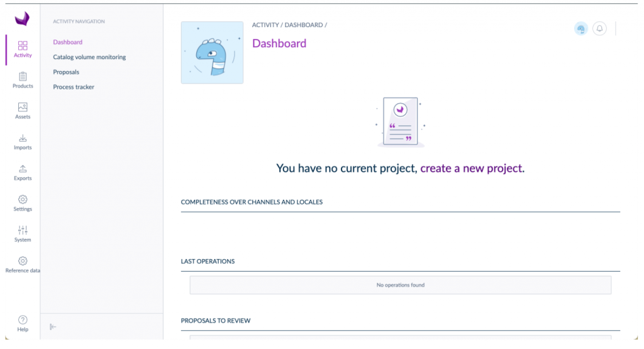The height and width of the screenshot is (349, 644).
Task: Click the DASHBOARD breadcrumb
Action: 304,25
